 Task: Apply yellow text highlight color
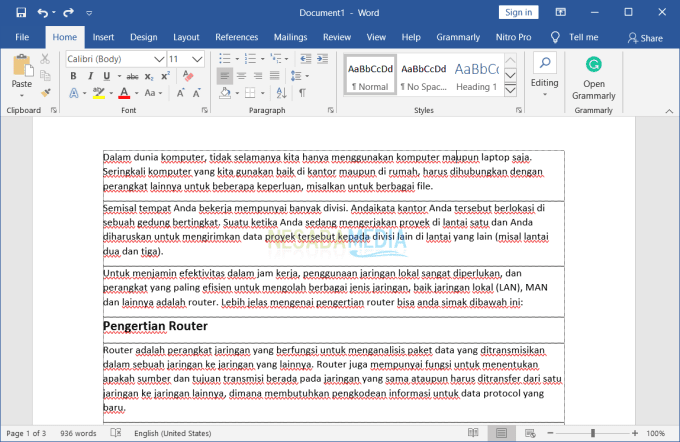point(99,93)
